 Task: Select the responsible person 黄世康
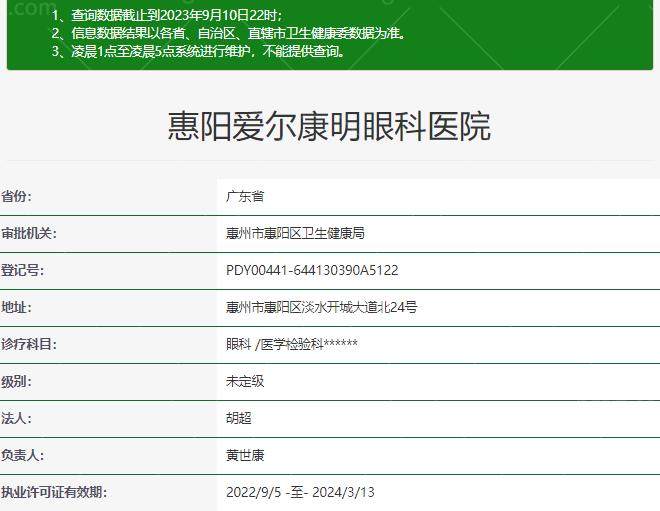coord(245,455)
